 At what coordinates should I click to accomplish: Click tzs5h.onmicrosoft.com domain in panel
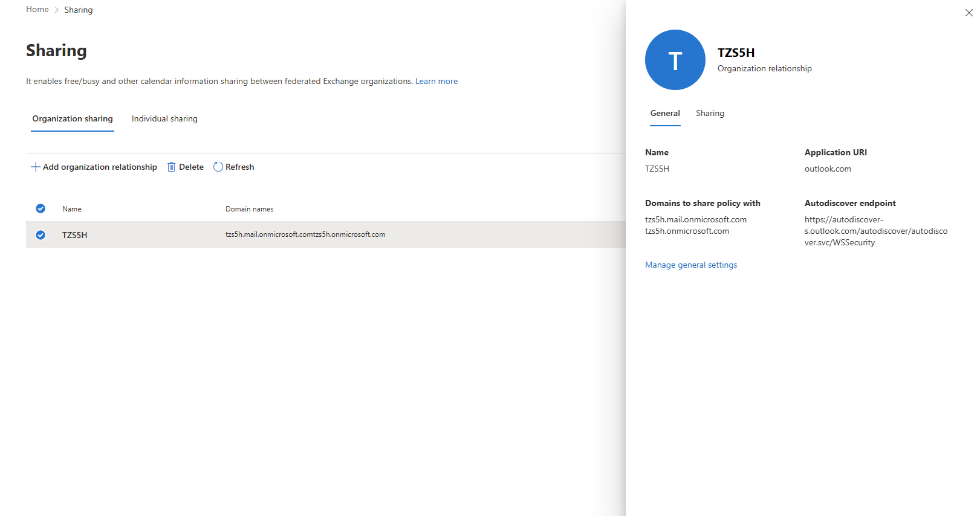pos(687,231)
